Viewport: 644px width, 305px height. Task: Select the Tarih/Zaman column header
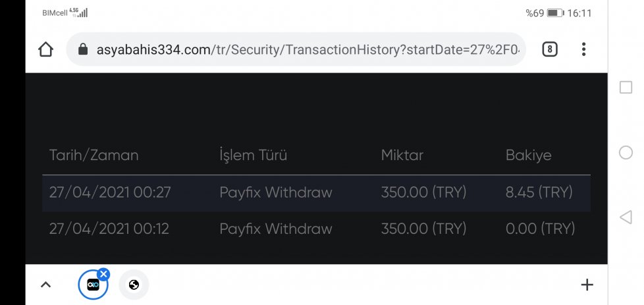pyautogui.click(x=94, y=155)
